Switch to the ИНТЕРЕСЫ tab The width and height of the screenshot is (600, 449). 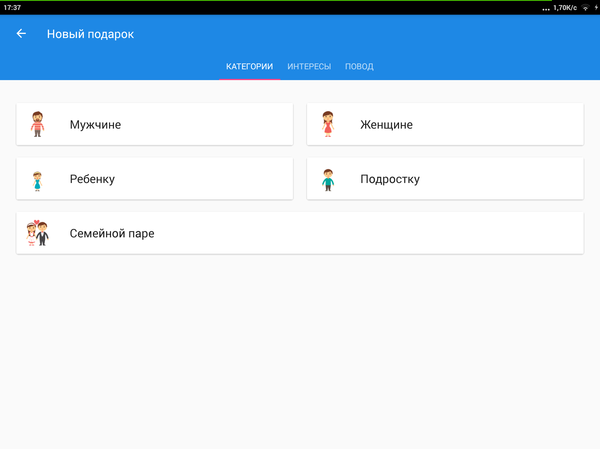click(x=309, y=67)
